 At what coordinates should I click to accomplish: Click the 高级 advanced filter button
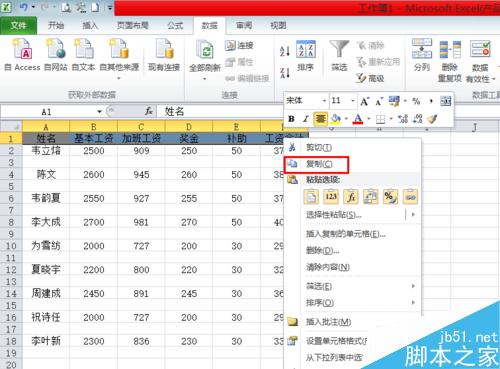click(x=370, y=78)
